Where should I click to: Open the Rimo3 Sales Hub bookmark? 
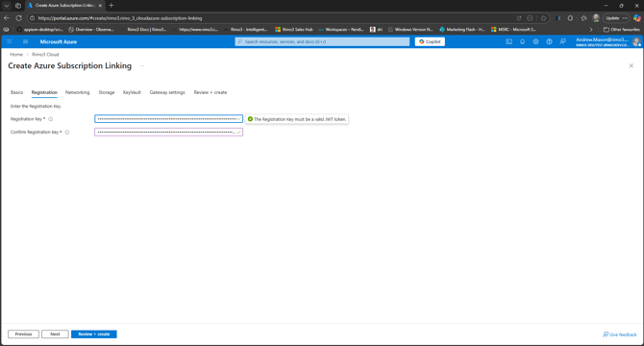[x=294, y=30]
